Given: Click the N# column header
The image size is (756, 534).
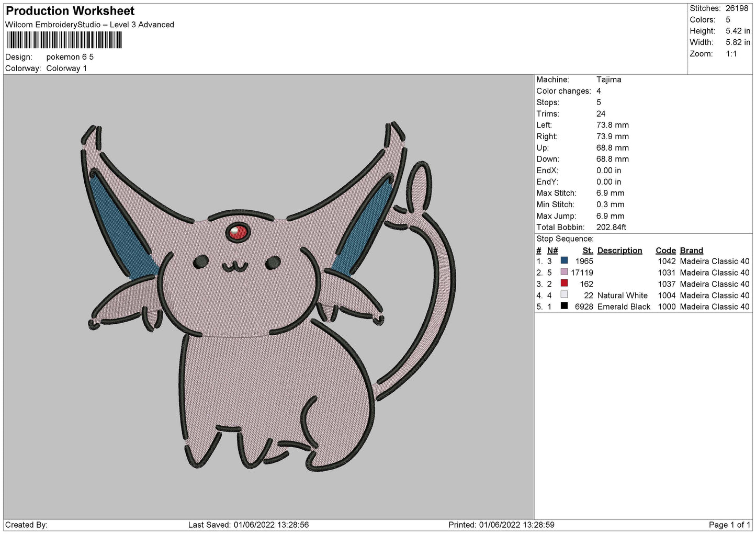Looking at the screenshot, I should (x=552, y=251).
